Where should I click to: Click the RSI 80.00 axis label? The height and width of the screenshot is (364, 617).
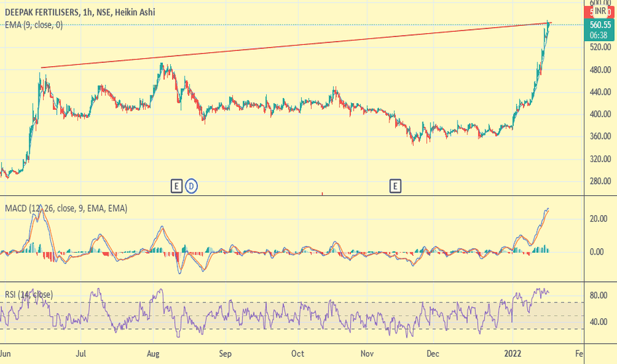(x=598, y=295)
